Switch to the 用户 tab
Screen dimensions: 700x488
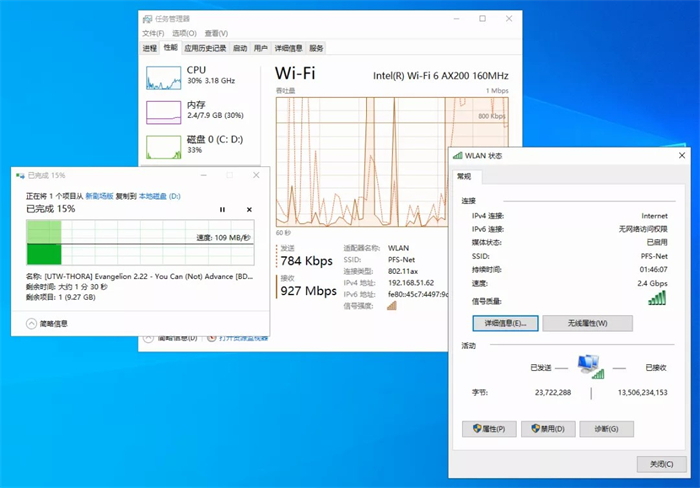click(x=261, y=48)
